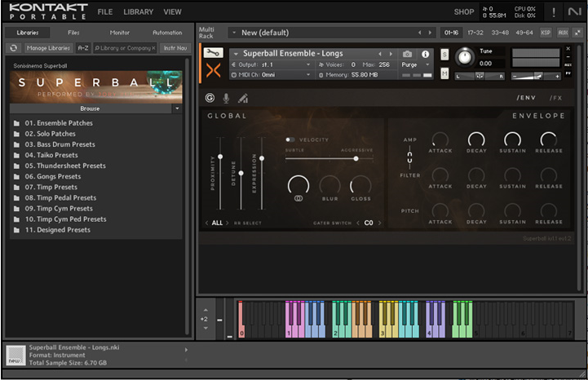
Task: Minimize rack view with resize icon
Action: [577, 33]
